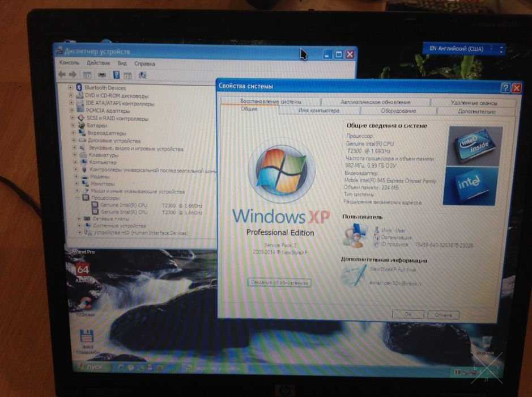532x397 pixels.
Task: Click the scan hardware toolbar icon
Action: 143,75
